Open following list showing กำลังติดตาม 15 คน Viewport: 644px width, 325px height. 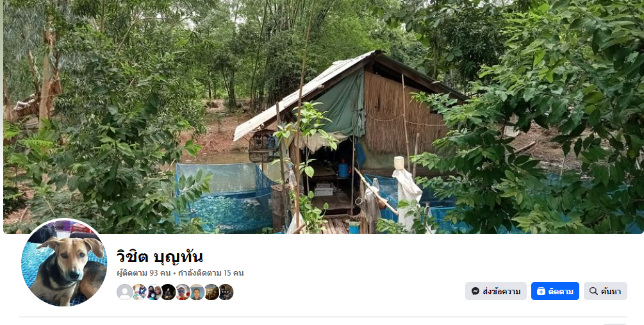pyautogui.click(x=211, y=273)
